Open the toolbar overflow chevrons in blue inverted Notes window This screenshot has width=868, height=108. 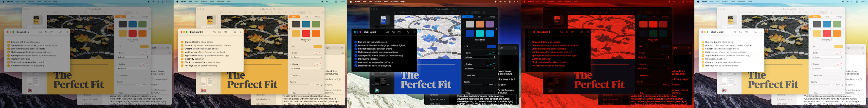click(415, 32)
